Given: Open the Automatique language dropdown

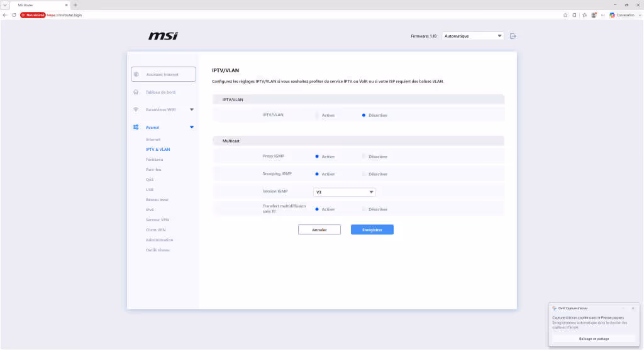Looking at the screenshot, I should (473, 36).
